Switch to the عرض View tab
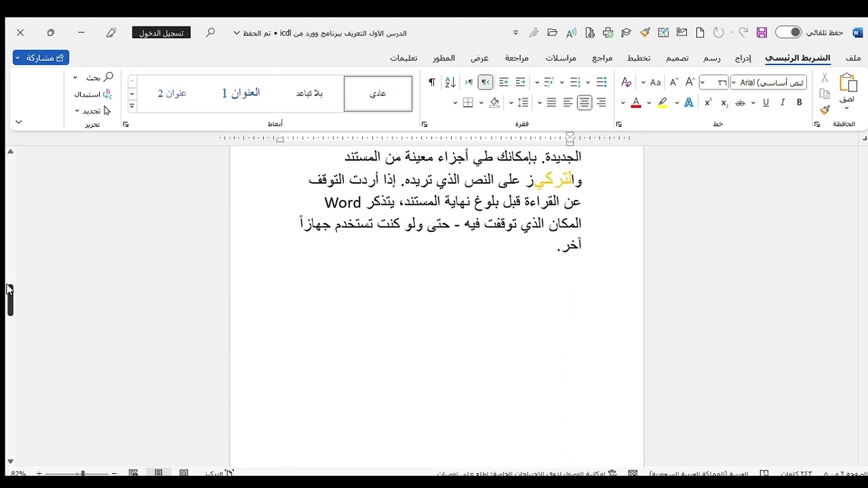Screen dimensions: 868x488 [480, 58]
